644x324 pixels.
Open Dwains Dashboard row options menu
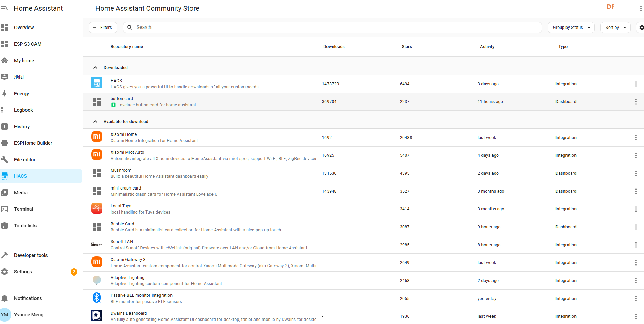coord(636,316)
